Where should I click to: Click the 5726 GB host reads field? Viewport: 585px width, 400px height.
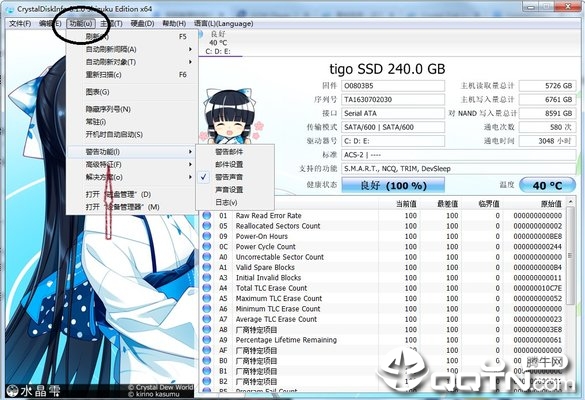tap(547, 86)
